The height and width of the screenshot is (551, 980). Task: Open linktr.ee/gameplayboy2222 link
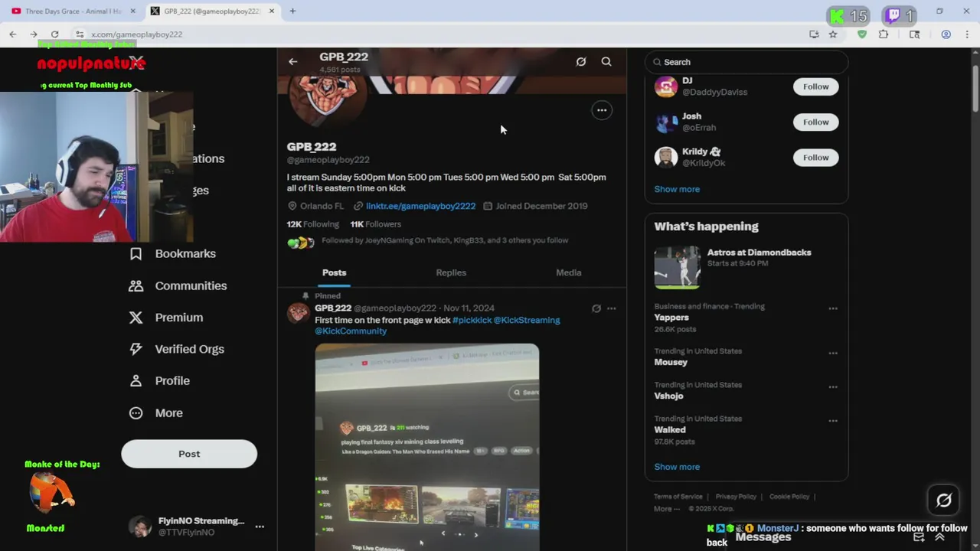click(420, 206)
